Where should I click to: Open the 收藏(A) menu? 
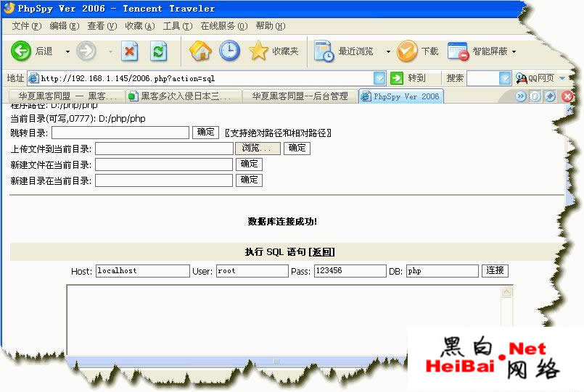tap(140, 26)
